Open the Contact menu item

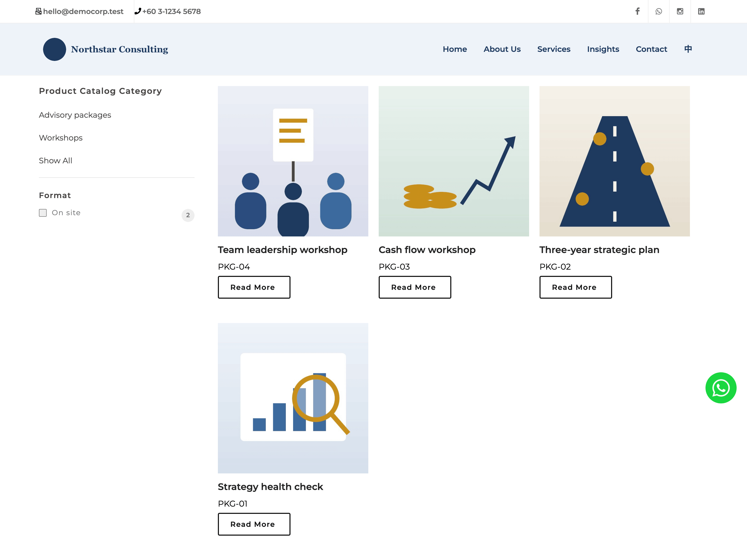(651, 49)
